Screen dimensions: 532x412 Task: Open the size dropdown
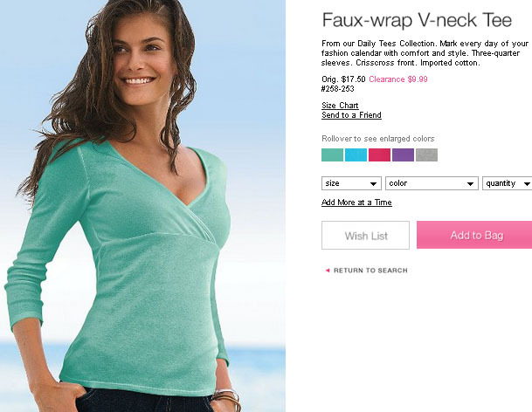tap(351, 183)
